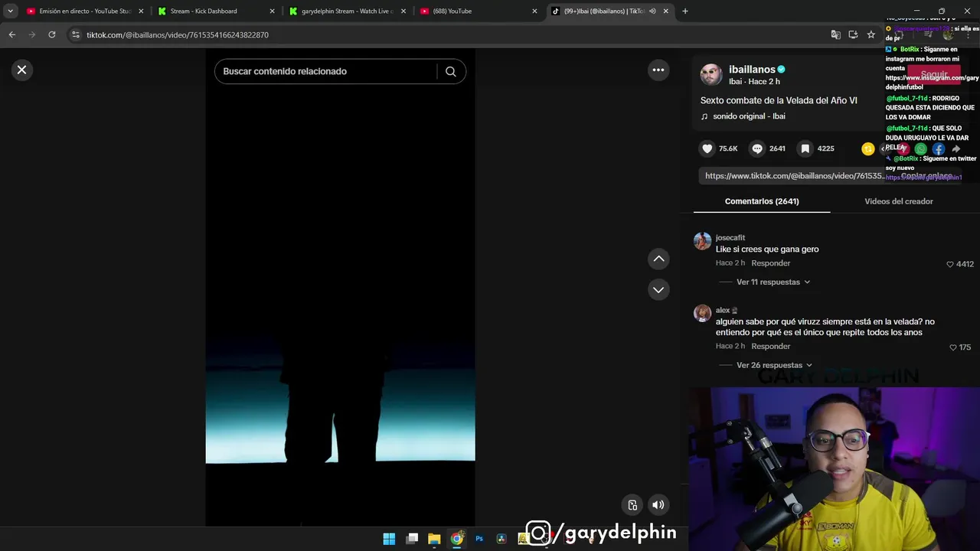Viewport: 980px width, 551px height.
Task: Reload the page with the refresh icon
Action: 51,34
